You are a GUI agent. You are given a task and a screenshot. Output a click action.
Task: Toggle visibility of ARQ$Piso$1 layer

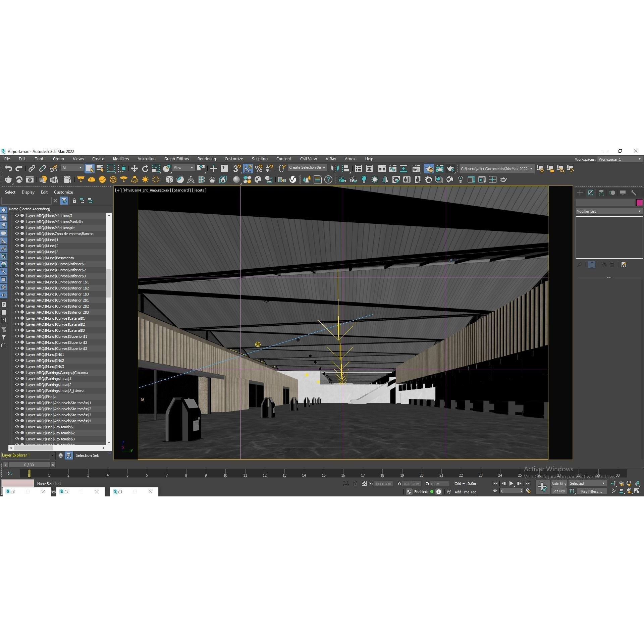point(17,397)
